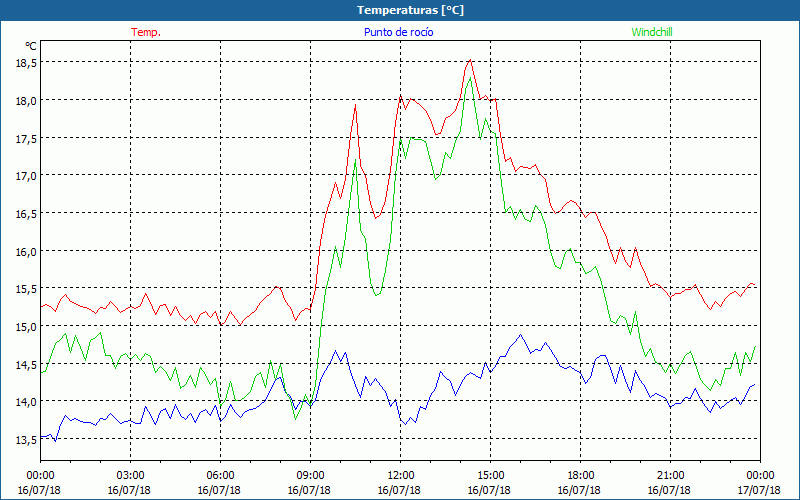Click the "Temperaturas [°C]" chart title
The height and width of the screenshot is (500, 800).
(411, 9)
